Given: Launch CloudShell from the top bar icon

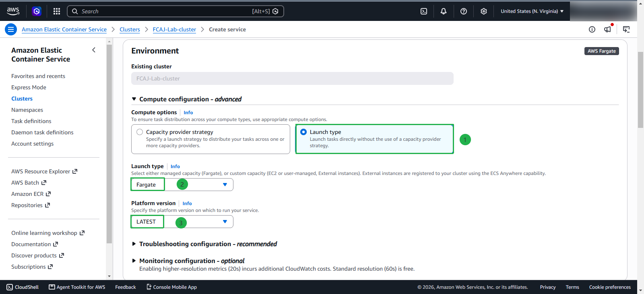Looking at the screenshot, I should click(x=424, y=11).
